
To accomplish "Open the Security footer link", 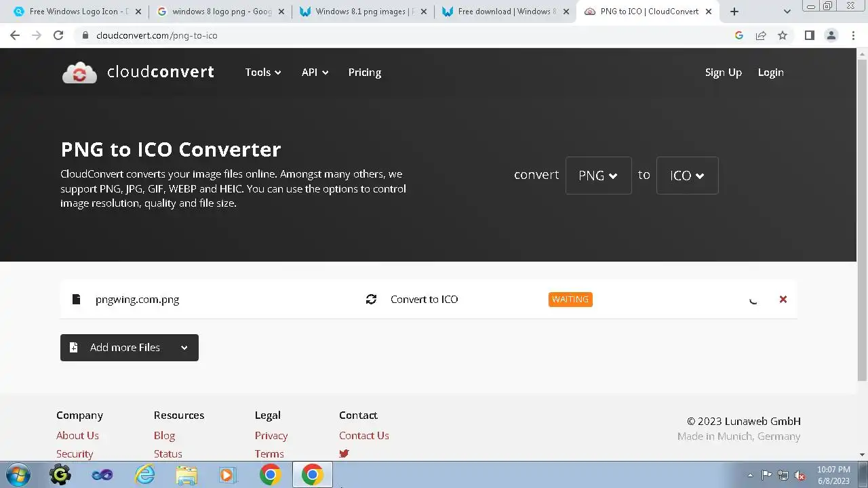I will click(75, 453).
